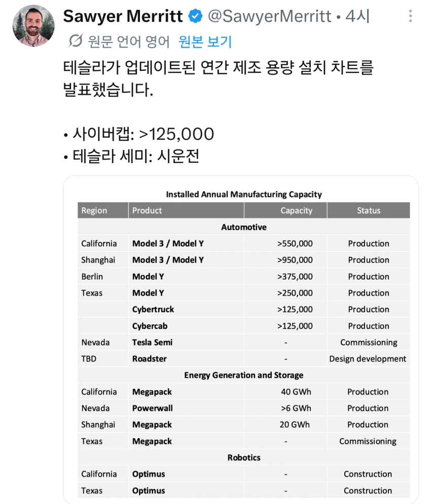431x504 pixels.
Task: Click the Capacity column header
Action: click(x=285, y=211)
